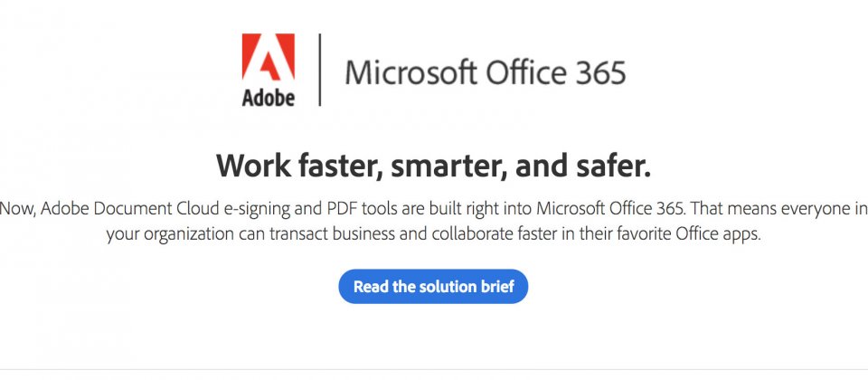This screenshot has width=868, height=380.
Task: Click the black Adobe wordmark under the logo
Action: [x=268, y=97]
